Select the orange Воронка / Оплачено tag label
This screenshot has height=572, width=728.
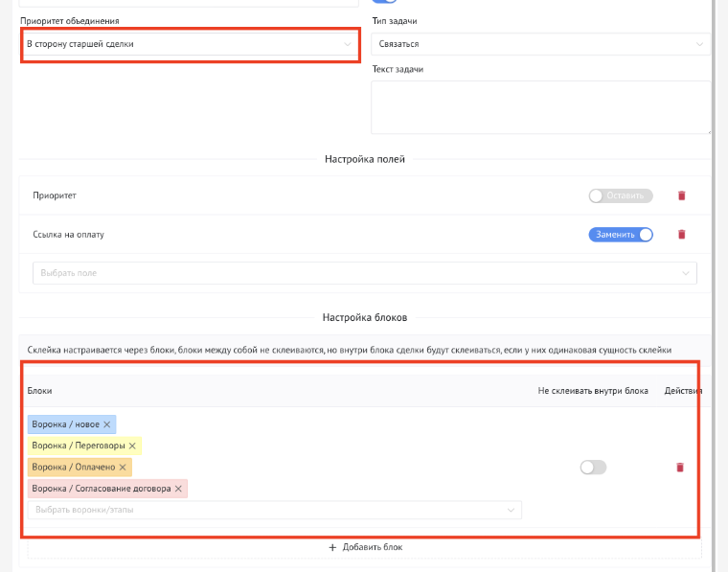73,468
